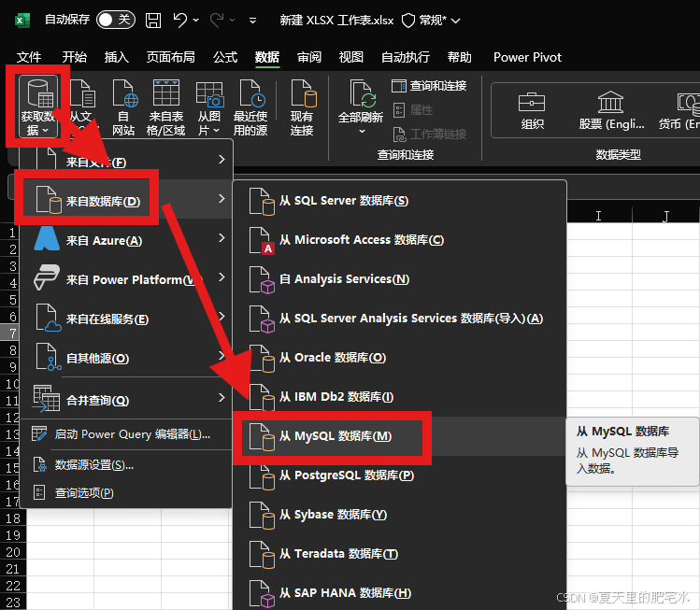Image resolution: width=700 pixels, height=610 pixels.
Task: Expand the 来自 Azure(A) submenu
Action: point(128,238)
